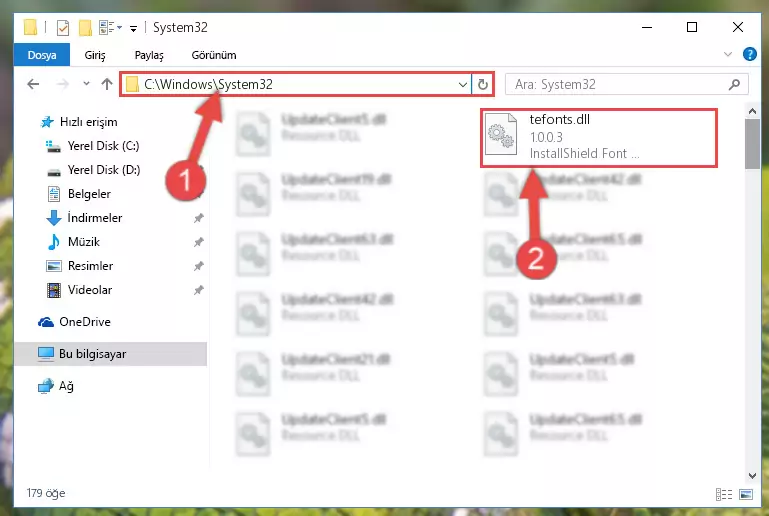Switch to large icons view layout
Viewport: 769px width, 516px height.
pos(746,494)
